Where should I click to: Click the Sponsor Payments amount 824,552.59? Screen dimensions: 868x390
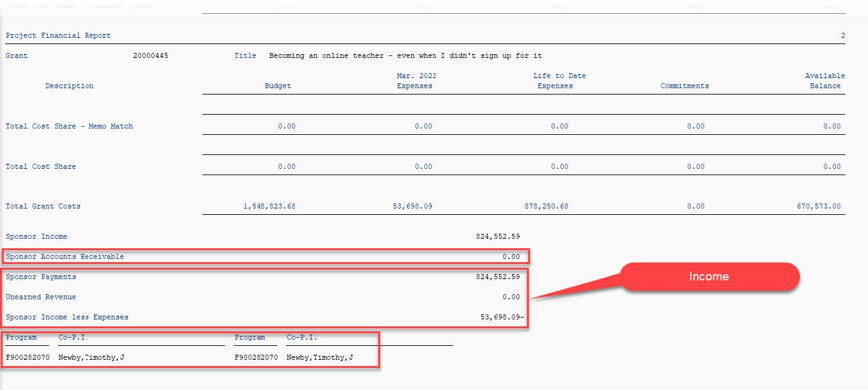498,277
